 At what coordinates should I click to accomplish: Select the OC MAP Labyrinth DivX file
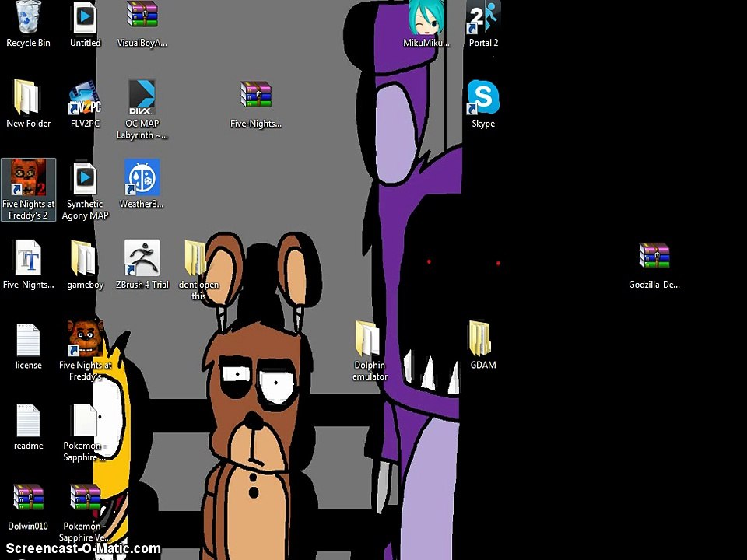tap(142, 110)
